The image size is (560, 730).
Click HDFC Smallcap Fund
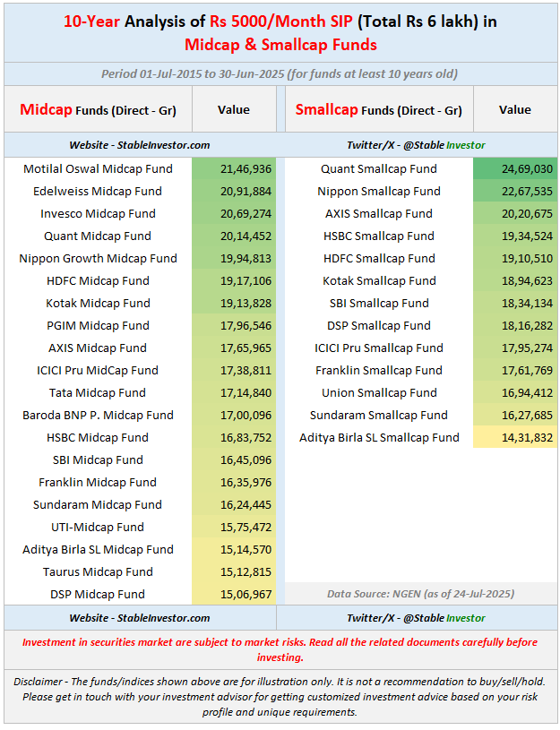pos(379,258)
